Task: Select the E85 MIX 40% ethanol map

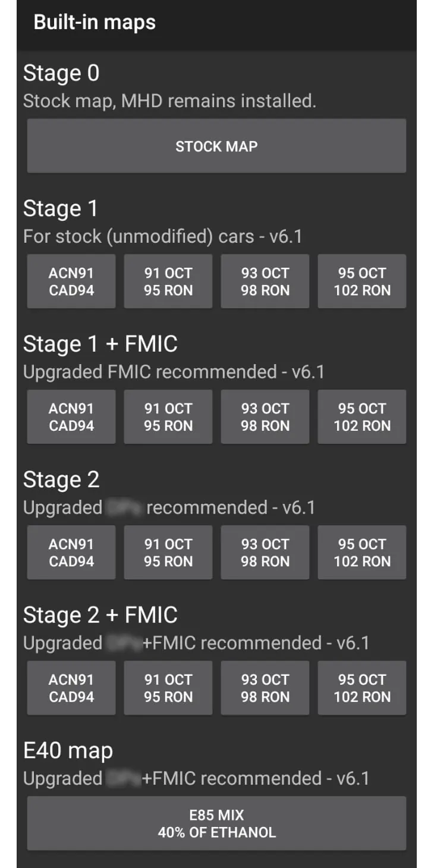Action: point(216,823)
